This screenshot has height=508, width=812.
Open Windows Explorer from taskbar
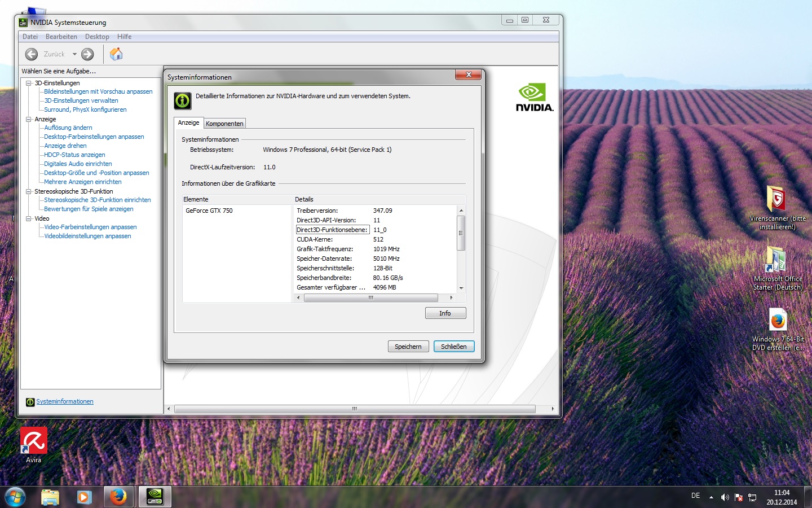click(x=50, y=497)
